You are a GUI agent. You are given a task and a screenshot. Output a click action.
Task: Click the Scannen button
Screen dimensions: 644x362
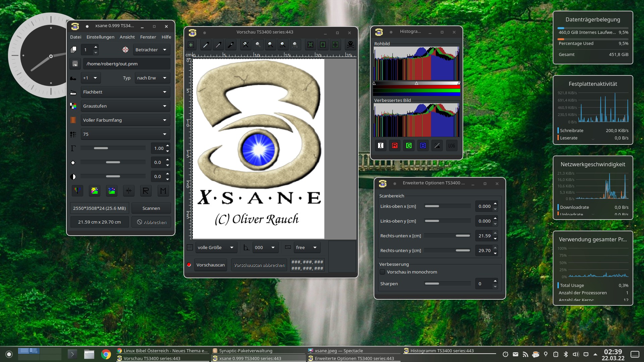coord(151,208)
